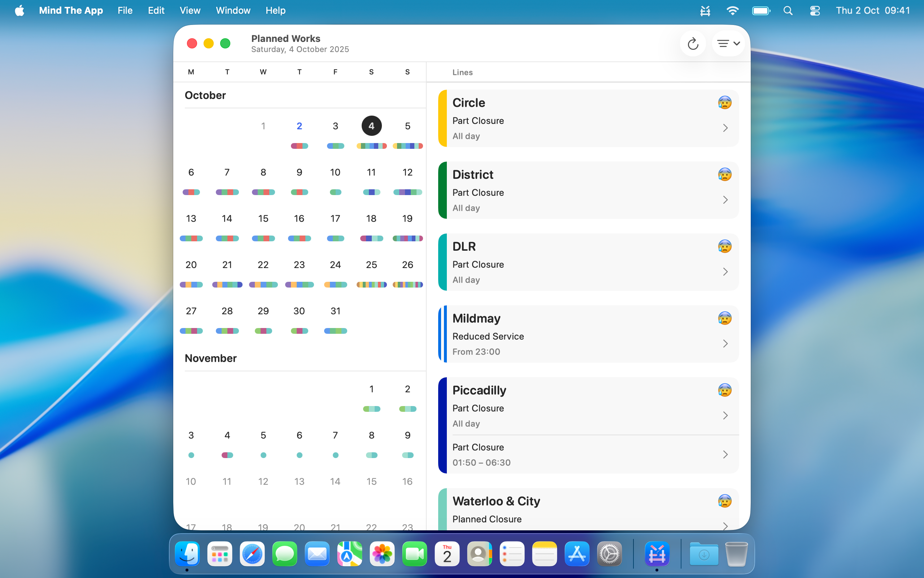Expand DLR Part Closure details chevron
This screenshot has width=924, height=578.
point(725,272)
